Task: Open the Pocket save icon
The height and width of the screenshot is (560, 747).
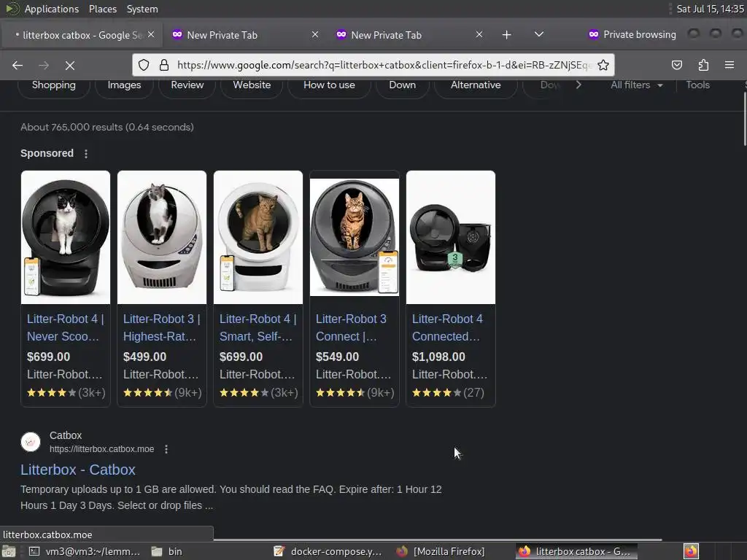Action: pyautogui.click(x=676, y=65)
